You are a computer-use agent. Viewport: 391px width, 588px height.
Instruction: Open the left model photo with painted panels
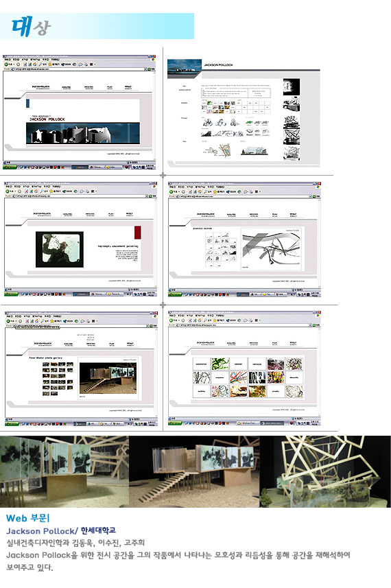(x=64, y=471)
